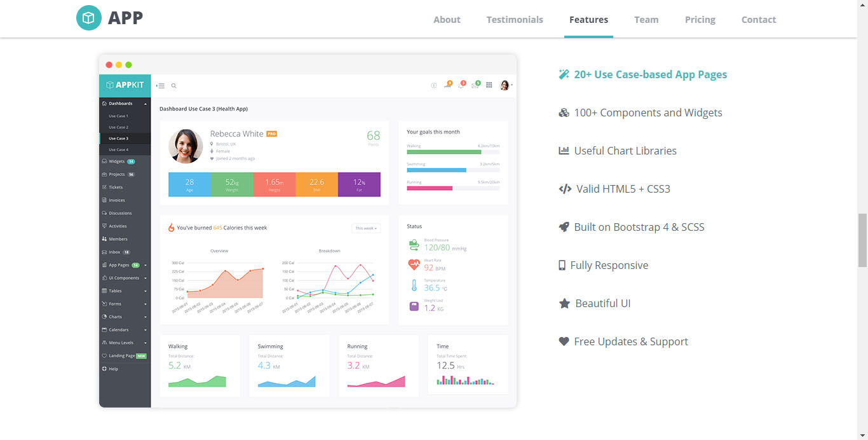Go to the Testimonials navigation tab

(515, 20)
